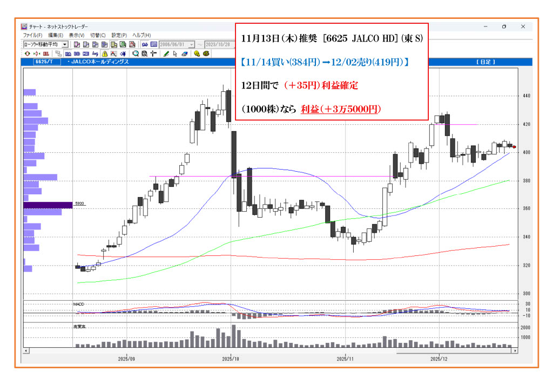
Task: Click the 6625/T stock code box
Action: click(44, 62)
